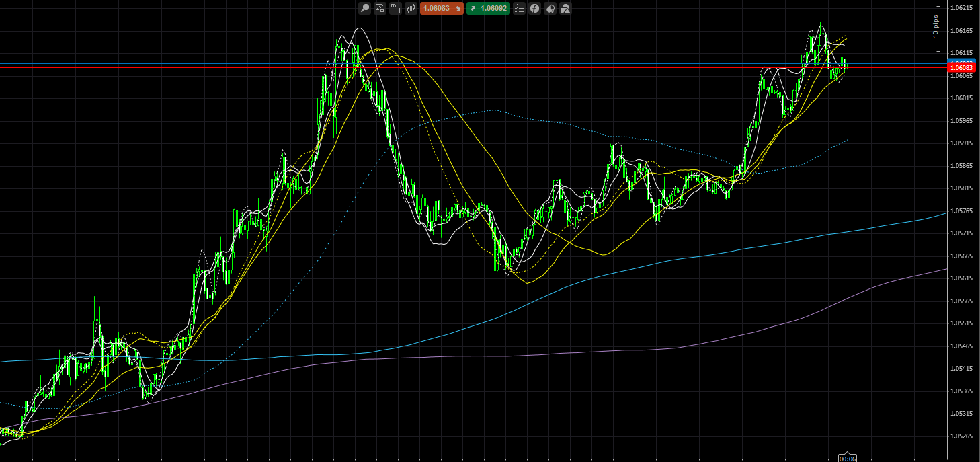Open the candlestick chart type selector
The width and height of the screenshot is (980, 462).
(411, 8)
